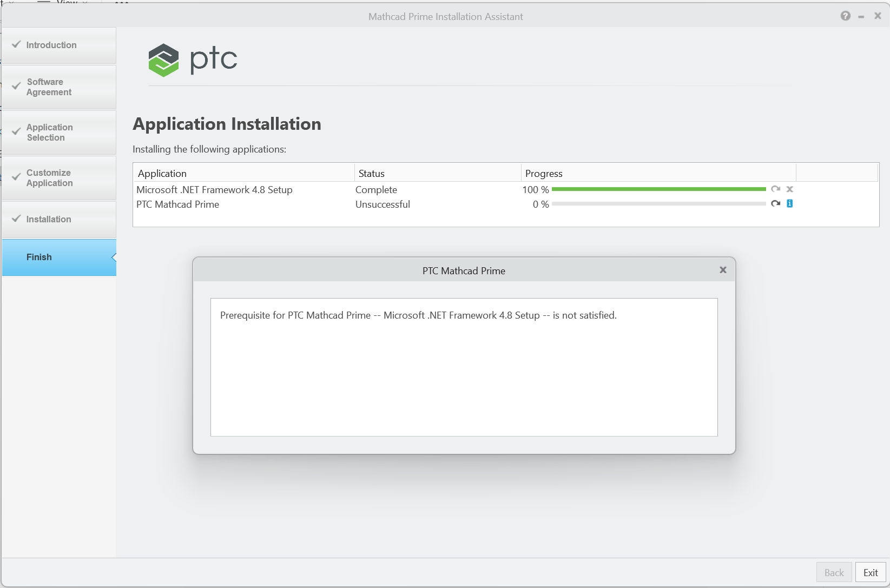Open the Customize Application step
The height and width of the screenshot is (588, 890).
pos(57,178)
